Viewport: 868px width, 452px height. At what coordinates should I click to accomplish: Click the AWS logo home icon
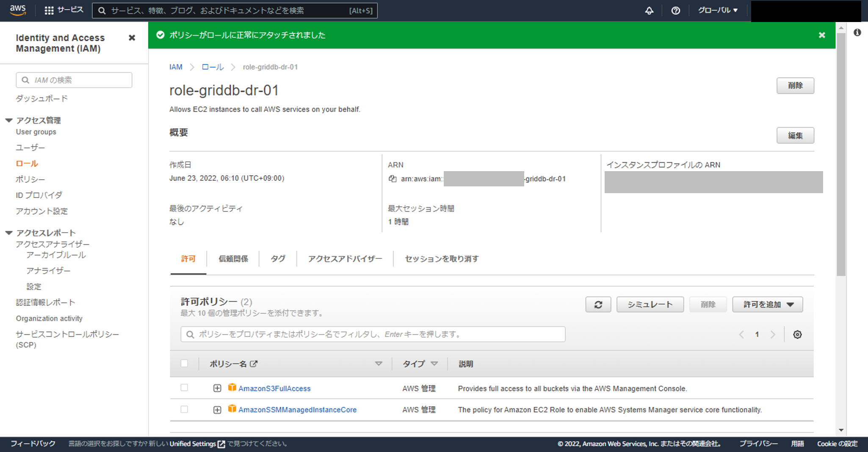(x=18, y=10)
